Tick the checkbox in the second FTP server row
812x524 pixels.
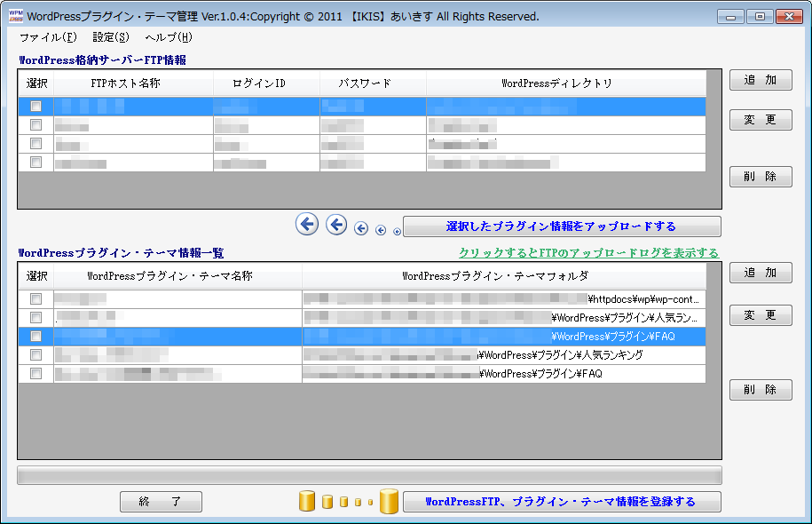point(35,125)
